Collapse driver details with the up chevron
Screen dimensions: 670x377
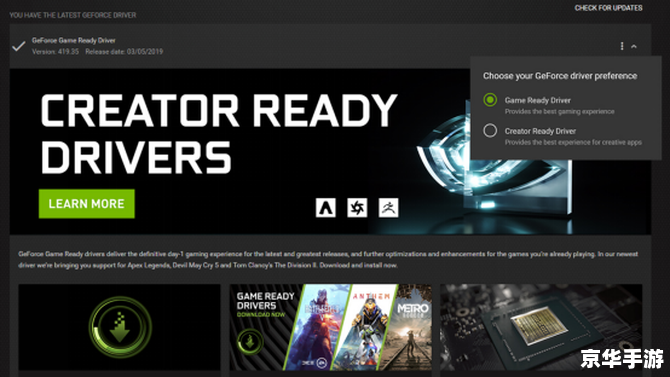(634, 46)
